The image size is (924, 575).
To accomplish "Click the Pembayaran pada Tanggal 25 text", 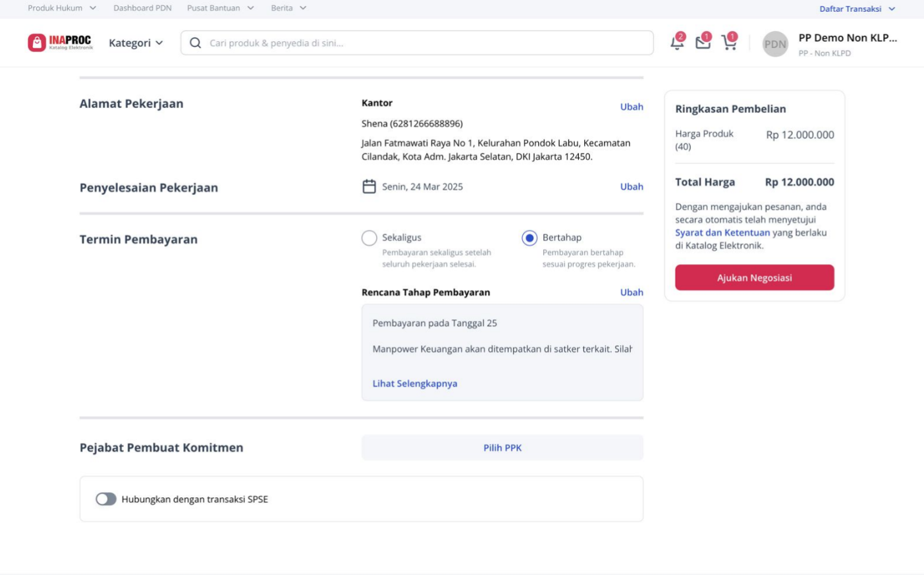I will [435, 323].
